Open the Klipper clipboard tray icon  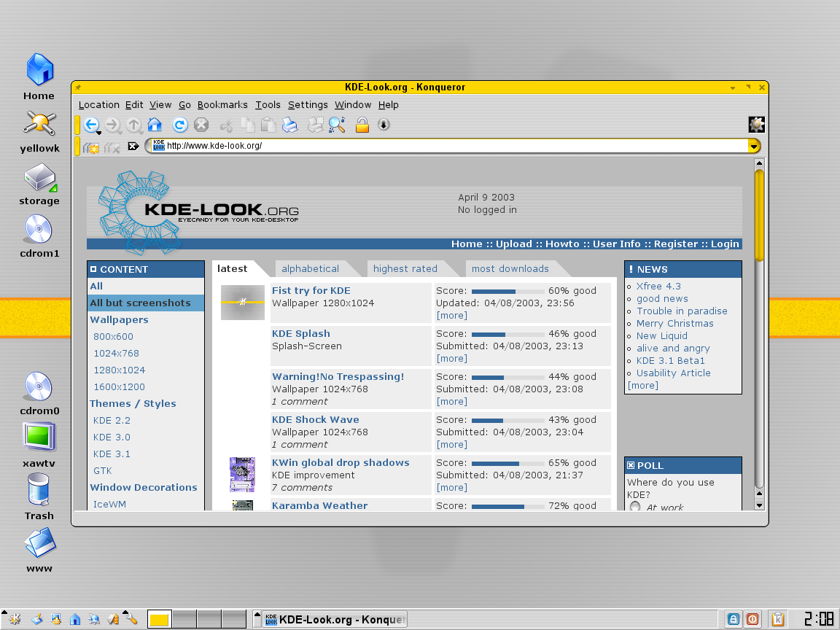(778, 619)
